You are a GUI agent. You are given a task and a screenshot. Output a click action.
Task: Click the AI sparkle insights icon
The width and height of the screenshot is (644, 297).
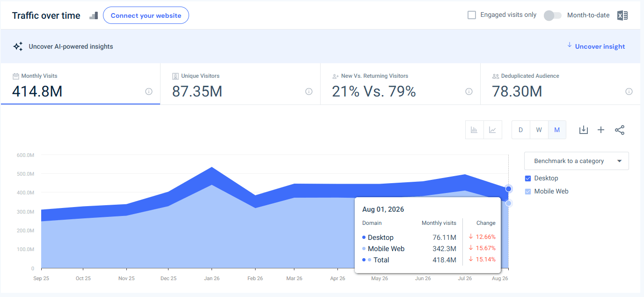[18, 46]
